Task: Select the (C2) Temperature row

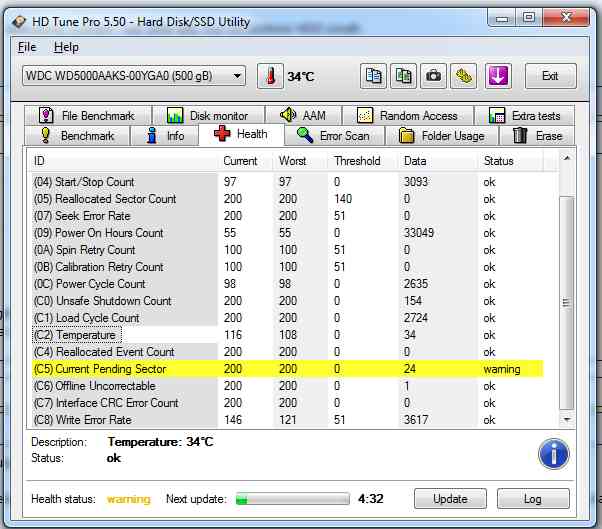Action: (x=288, y=335)
